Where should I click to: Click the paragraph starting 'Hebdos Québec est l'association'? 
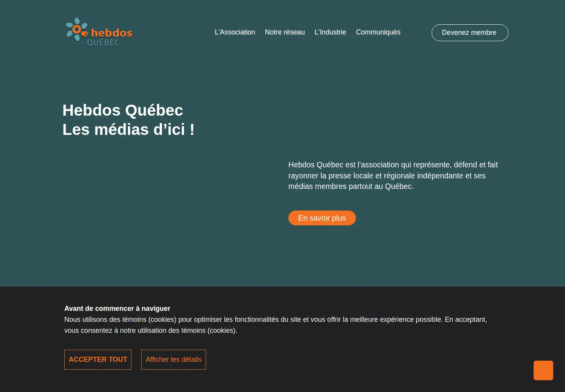(393, 176)
